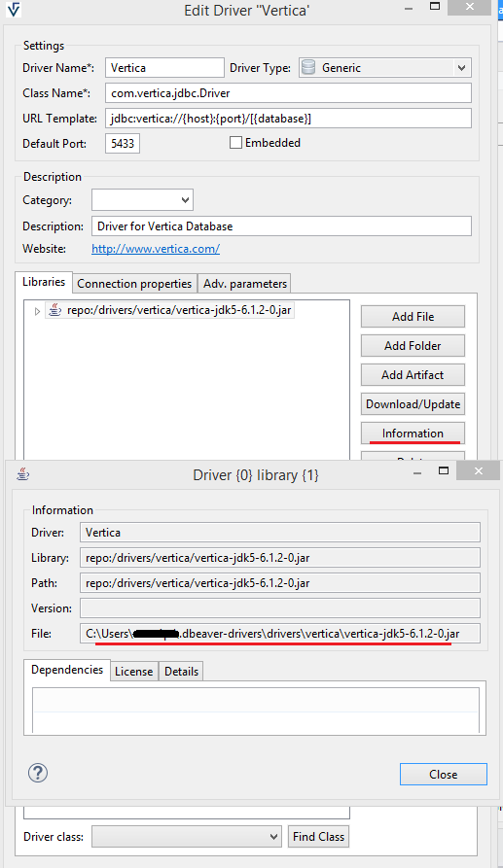
Task: Click the Description text field
Action: [281, 226]
